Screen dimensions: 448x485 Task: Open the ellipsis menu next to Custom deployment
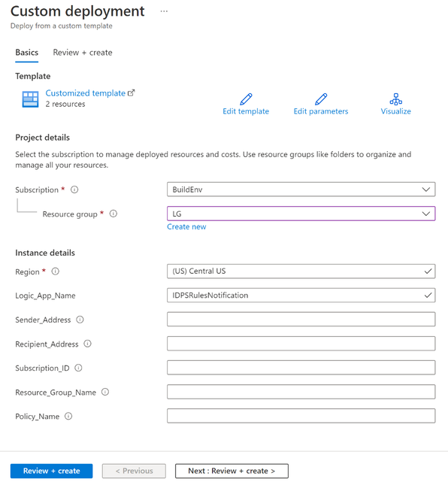click(x=164, y=11)
